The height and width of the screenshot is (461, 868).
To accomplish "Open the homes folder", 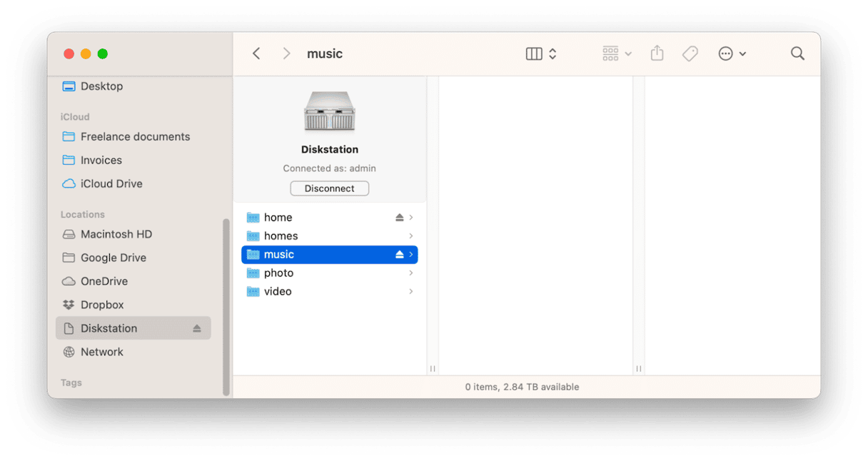I will (x=281, y=235).
